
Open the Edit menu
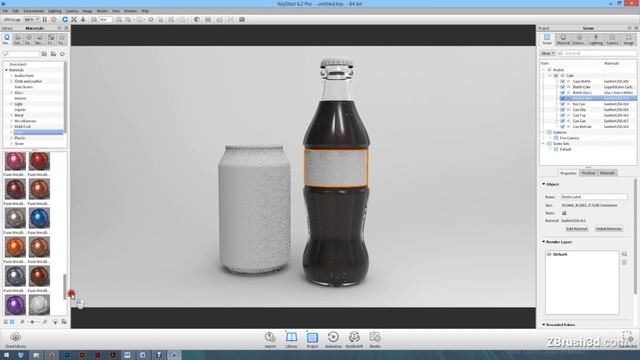coord(16,11)
